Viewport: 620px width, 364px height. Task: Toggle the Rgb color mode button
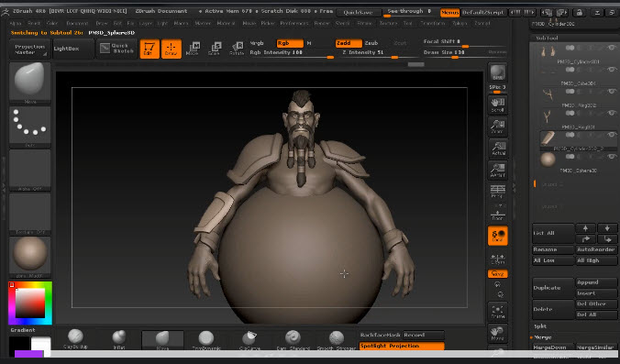290,43
